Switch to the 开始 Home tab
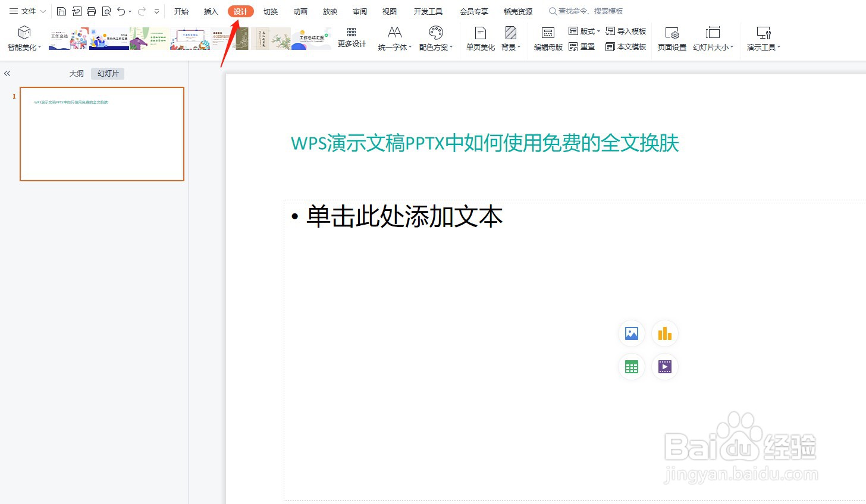Image resolution: width=866 pixels, height=504 pixels. pos(181,11)
